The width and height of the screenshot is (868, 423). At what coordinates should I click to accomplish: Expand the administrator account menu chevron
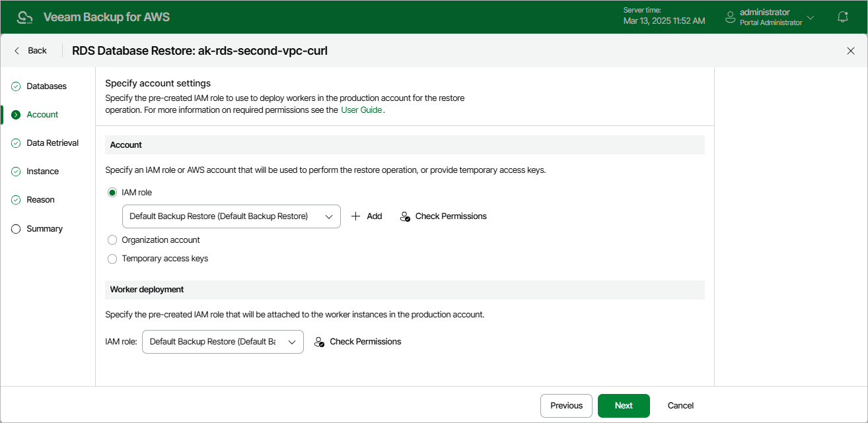(811, 17)
